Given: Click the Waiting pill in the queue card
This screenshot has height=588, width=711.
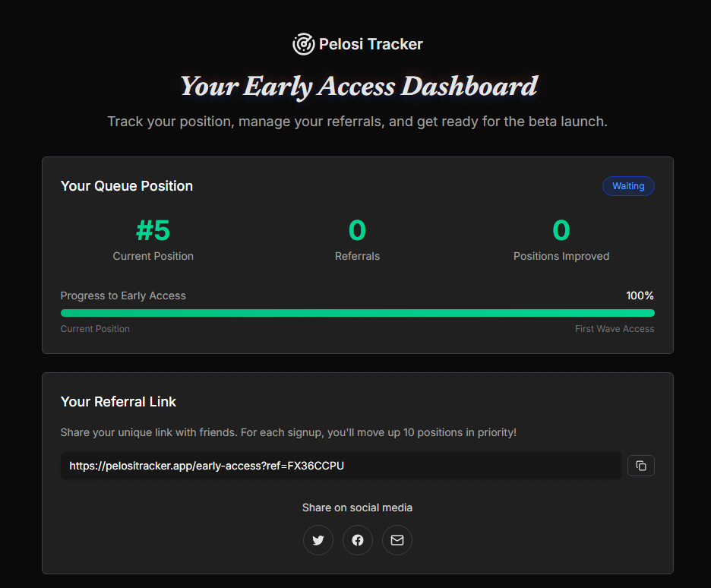Looking at the screenshot, I should pyautogui.click(x=628, y=186).
